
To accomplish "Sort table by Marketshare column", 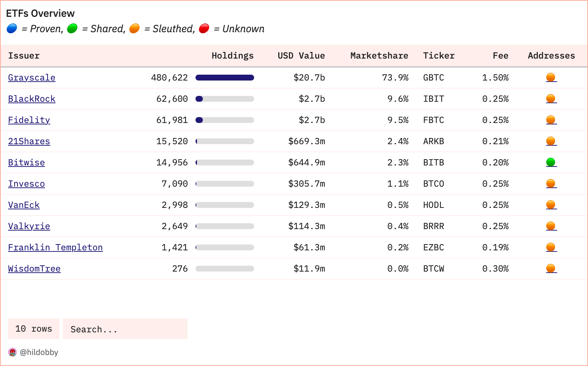I will pos(379,56).
